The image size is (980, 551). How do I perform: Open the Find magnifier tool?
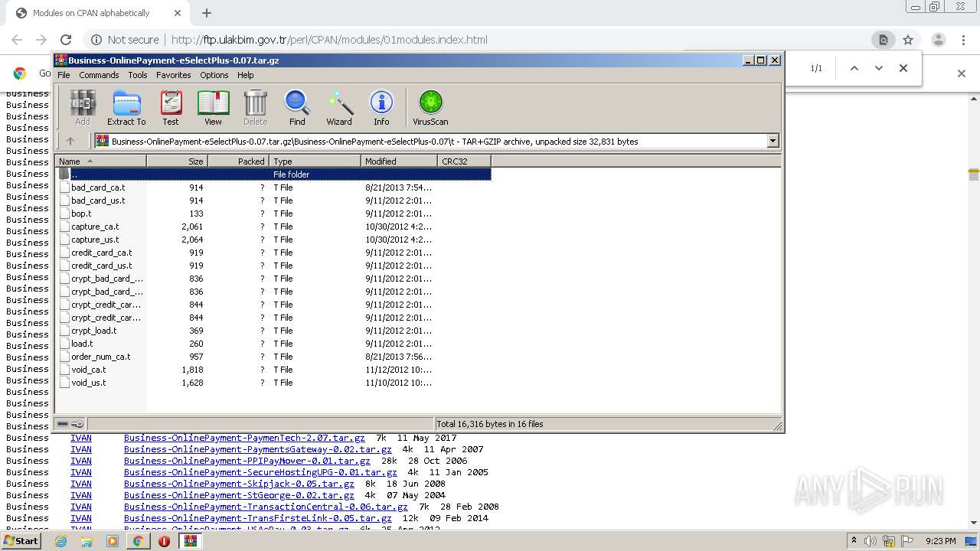[297, 107]
